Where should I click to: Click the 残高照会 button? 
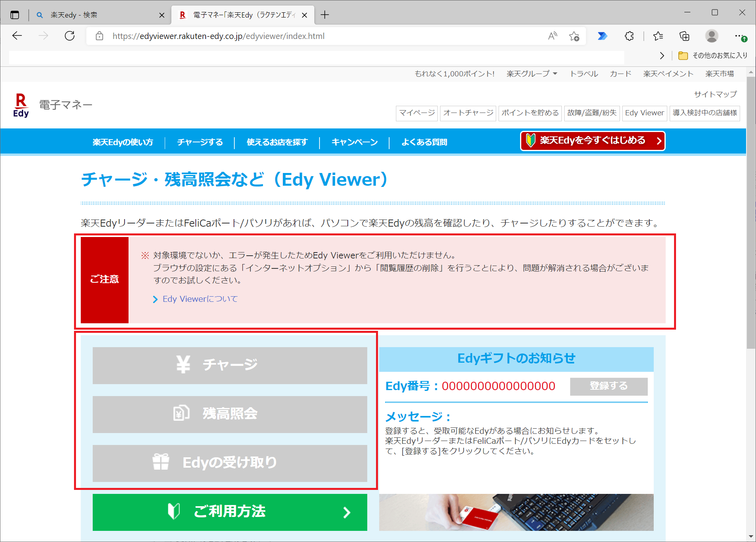pyautogui.click(x=230, y=414)
